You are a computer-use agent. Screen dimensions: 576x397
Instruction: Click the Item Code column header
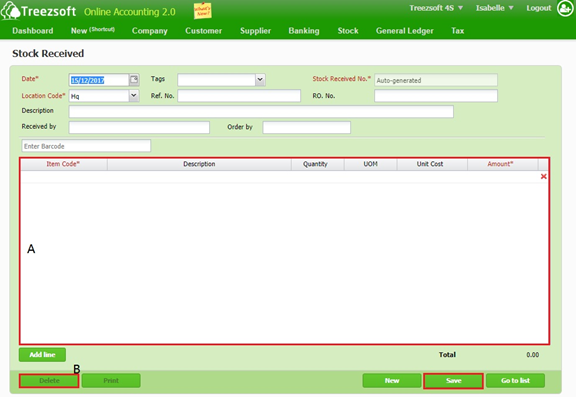[x=64, y=164]
